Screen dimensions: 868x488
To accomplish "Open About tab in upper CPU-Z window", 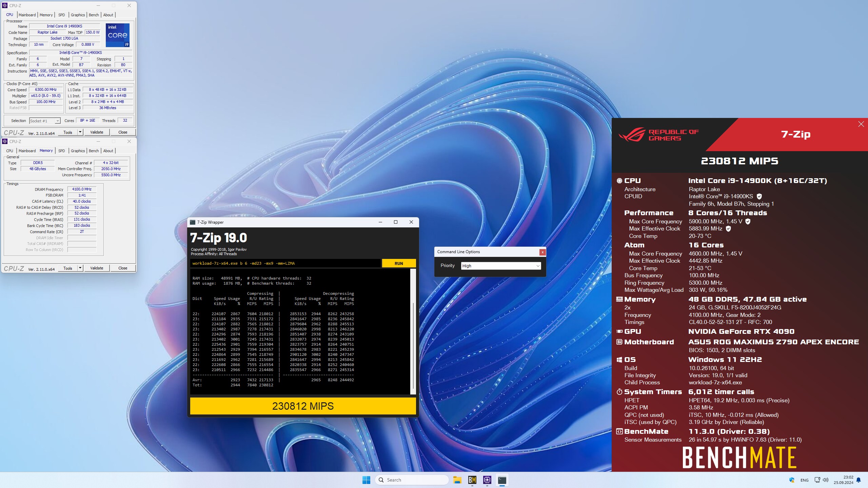I will coord(108,15).
